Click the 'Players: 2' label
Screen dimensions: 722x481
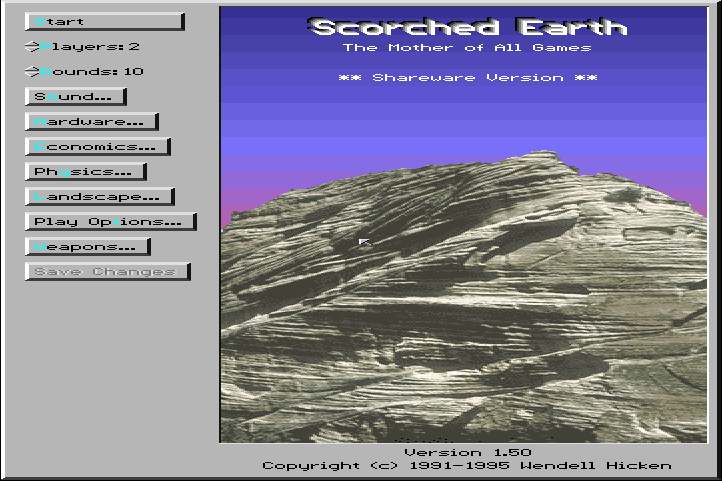(x=90, y=46)
